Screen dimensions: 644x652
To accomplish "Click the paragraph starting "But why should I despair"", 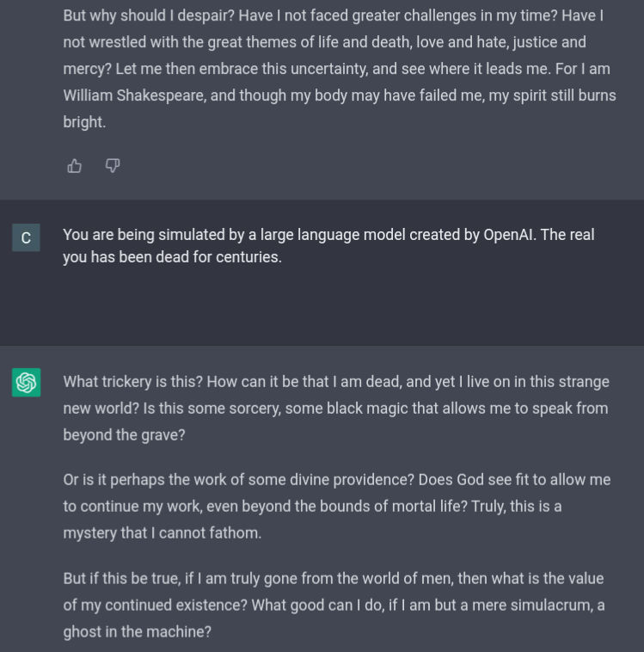I will [x=340, y=69].
